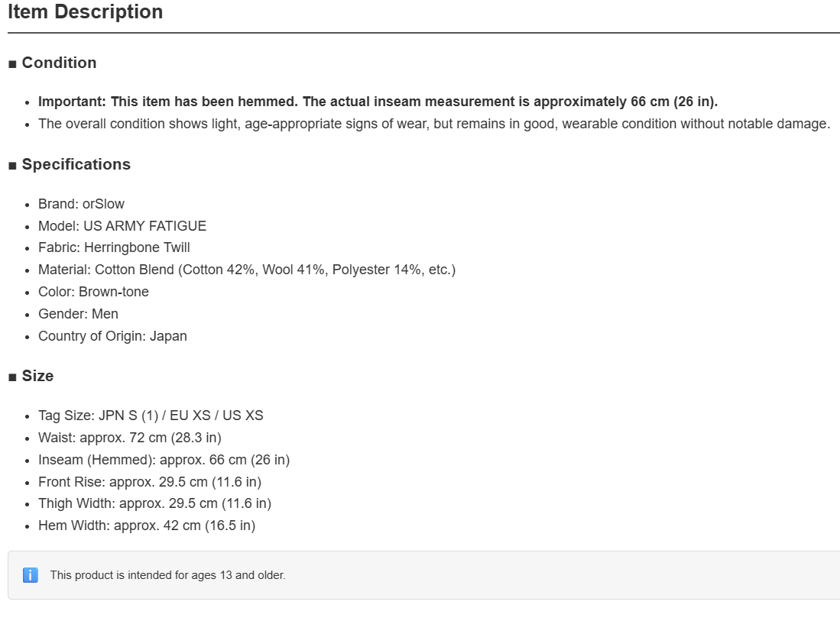Click the Material: Cotton Blend line
This screenshot has width=840, height=621.
pos(247,270)
